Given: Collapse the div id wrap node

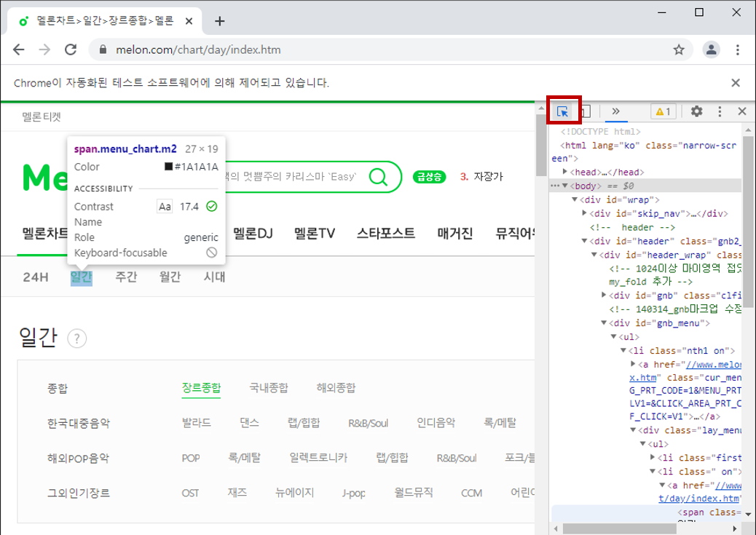Looking at the screenshot, I should tap(575, 199).
